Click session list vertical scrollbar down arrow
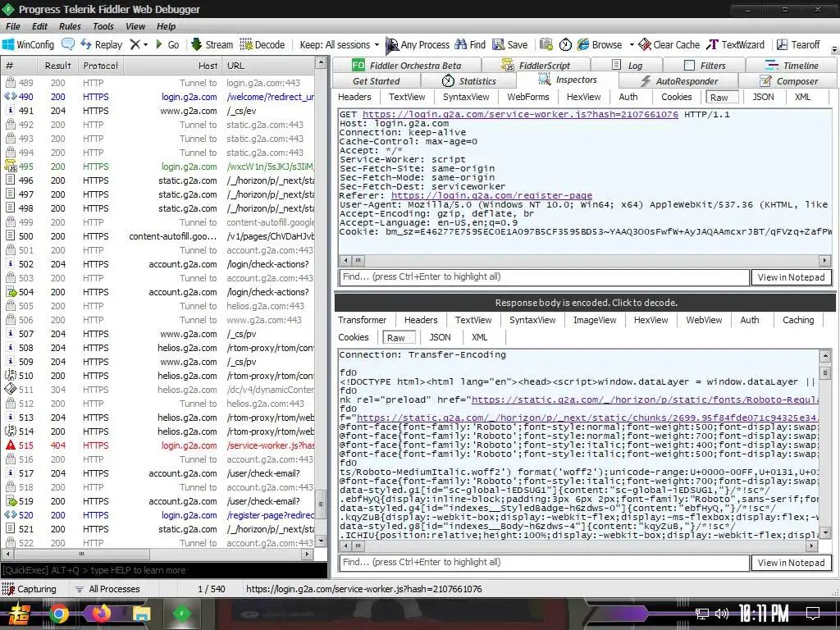840x630 pixels. (x=321, y=541)
